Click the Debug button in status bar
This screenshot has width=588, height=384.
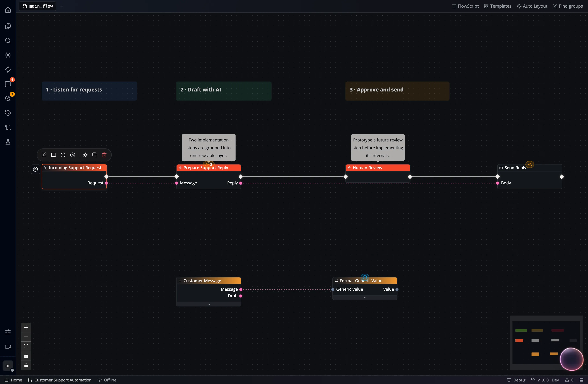(516, 380)
